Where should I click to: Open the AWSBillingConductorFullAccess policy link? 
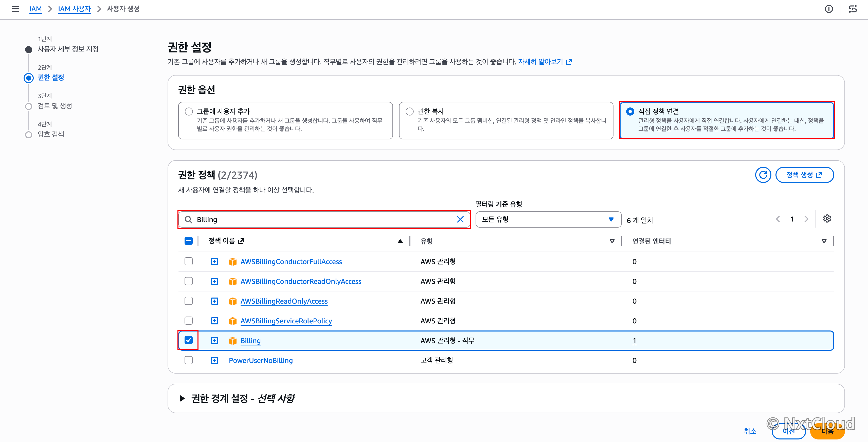[291, 262]
